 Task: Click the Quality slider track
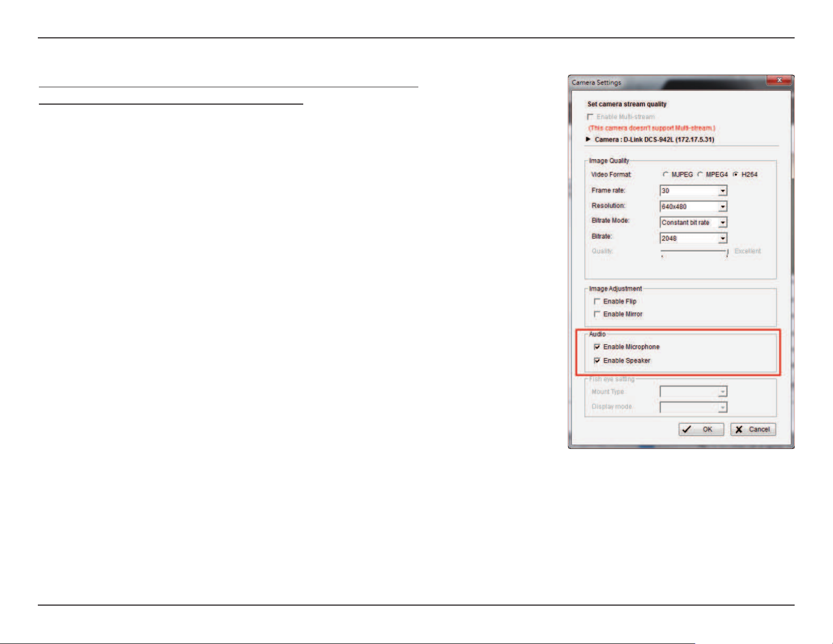coord(694,252)
